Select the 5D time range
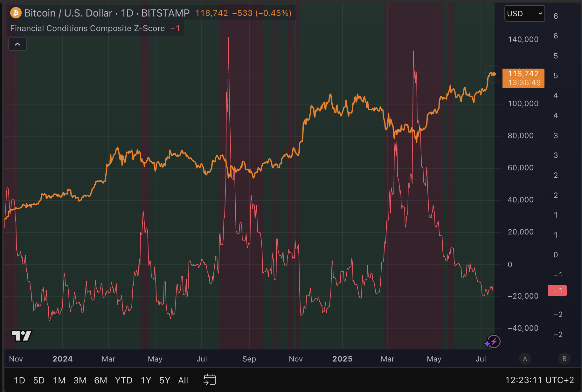The width and height of the screenshot is (582, 392). [x=39, y=380]
